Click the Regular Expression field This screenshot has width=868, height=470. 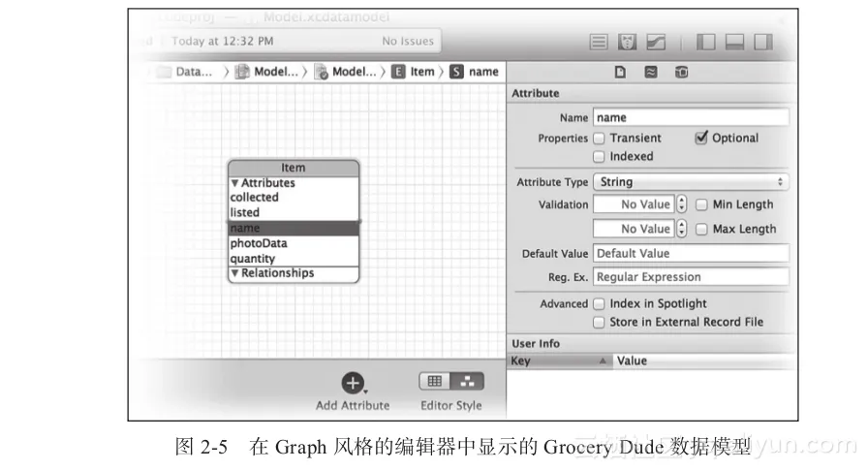[691, 277]
